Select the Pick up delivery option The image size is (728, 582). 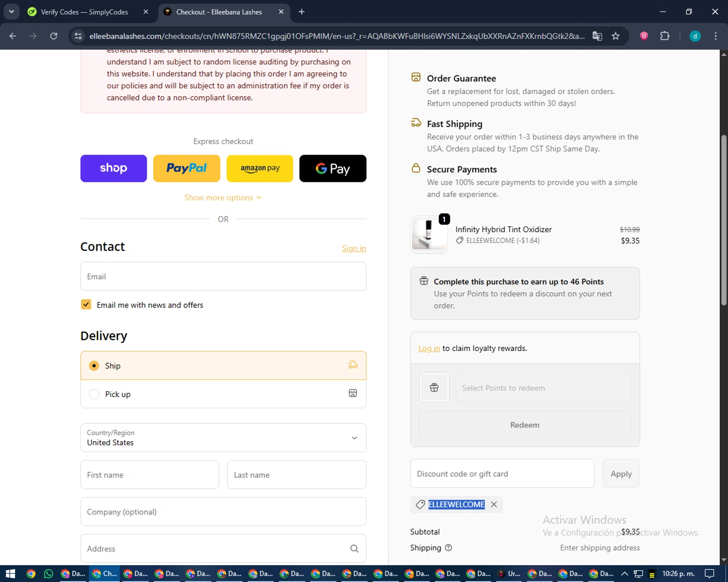pyautogui.click(x=223, y=394)
